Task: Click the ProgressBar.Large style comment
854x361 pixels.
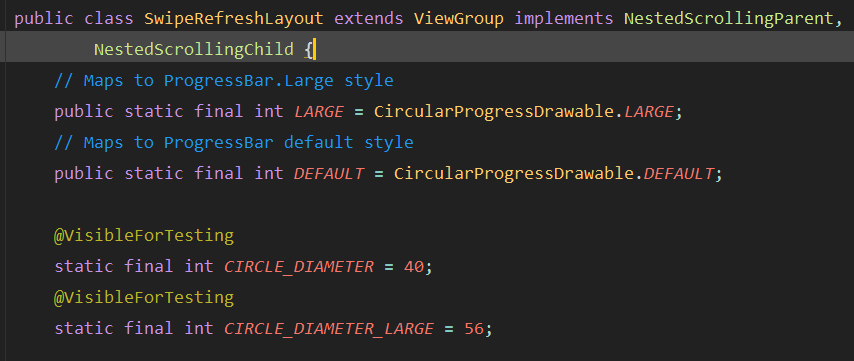Action: 224,81
